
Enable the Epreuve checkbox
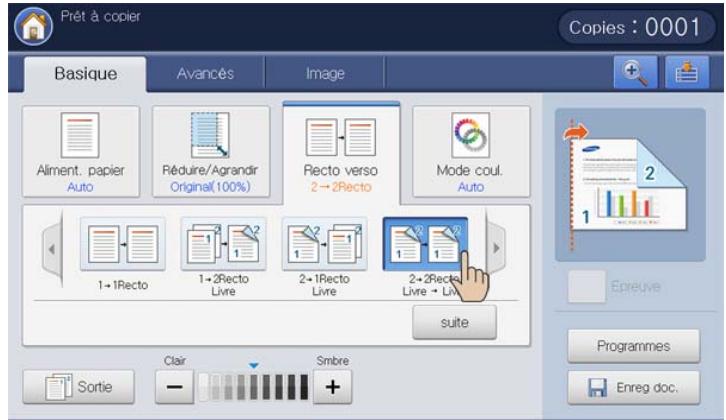(x=585, y=287)
